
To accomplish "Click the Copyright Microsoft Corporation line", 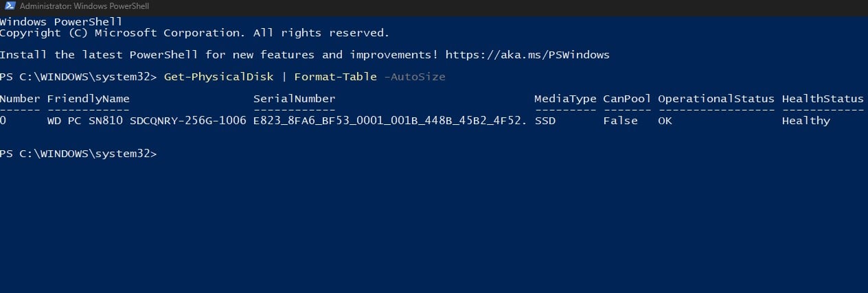I will click(194, 33).
